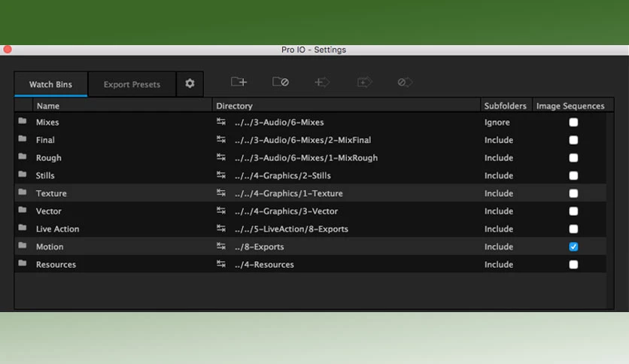
Task: Click the Mixes row folder icon
Action: pos(23,121)
